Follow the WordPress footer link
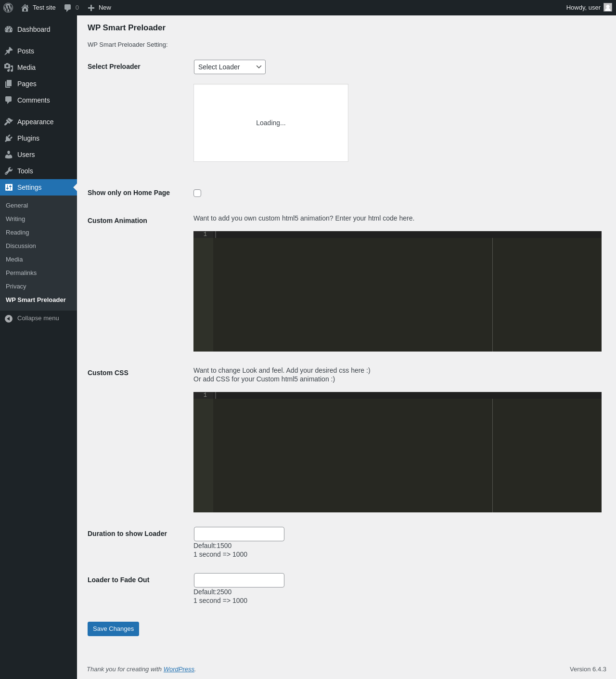 [179, 669]
